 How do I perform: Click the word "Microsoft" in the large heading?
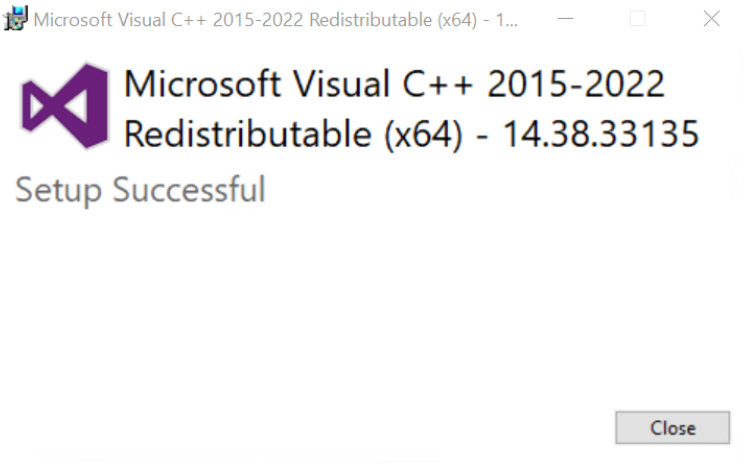[x=201, y=85]
